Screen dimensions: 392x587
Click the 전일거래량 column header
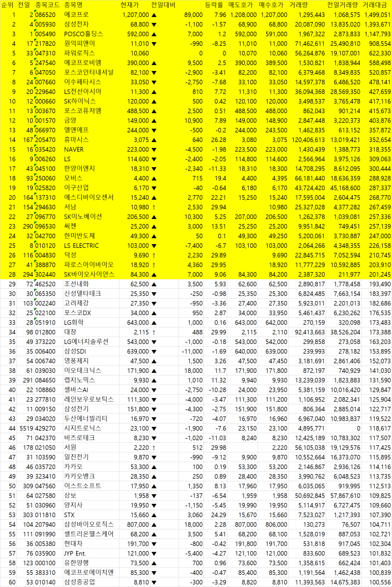(x=342, y=5)
